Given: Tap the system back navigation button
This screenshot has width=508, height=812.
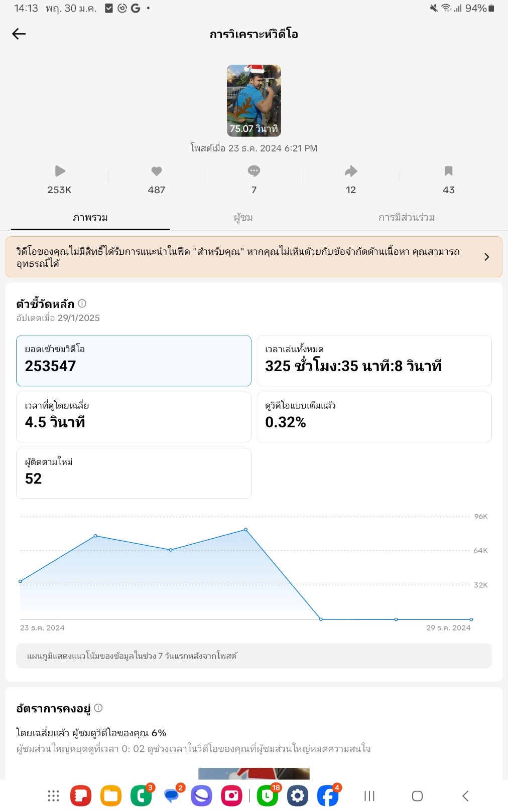Looking at the screenshot, I should pos(465,796).
